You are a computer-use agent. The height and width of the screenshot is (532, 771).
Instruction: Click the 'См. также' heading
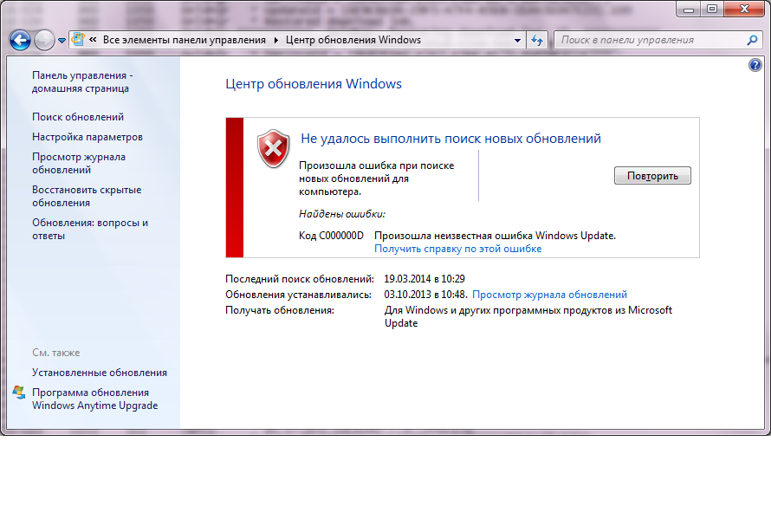(56, 353)
